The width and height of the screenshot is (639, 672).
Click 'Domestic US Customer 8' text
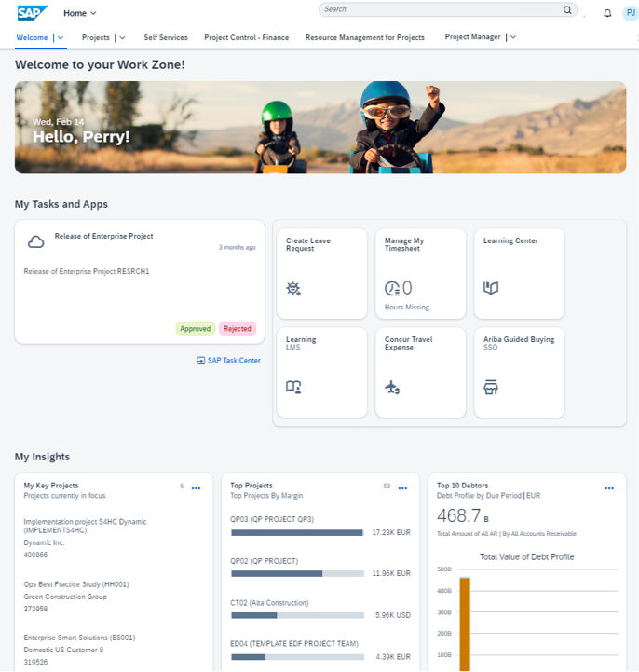click(x=63, y=651)
